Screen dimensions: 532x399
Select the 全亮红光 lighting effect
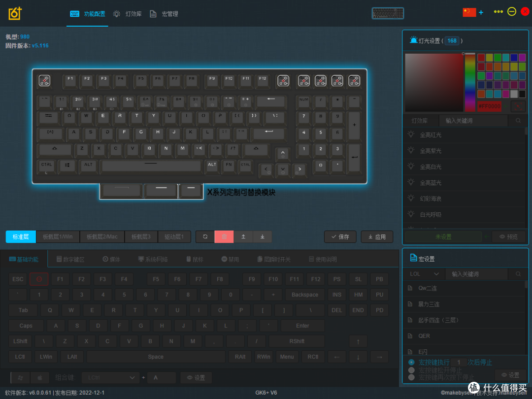[x=464, y=134]
